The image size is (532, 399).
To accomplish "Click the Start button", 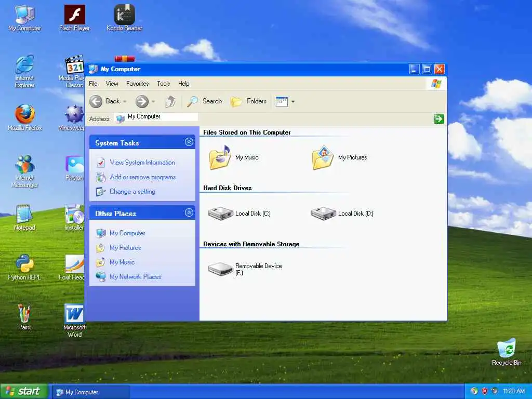I will pos(23,391).
